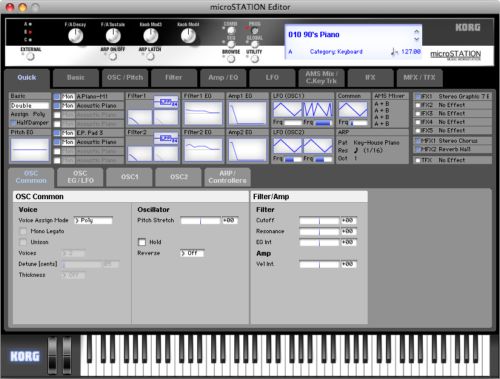Open the MFX1 Stereo Chorus effect selector

click(458, 141)
